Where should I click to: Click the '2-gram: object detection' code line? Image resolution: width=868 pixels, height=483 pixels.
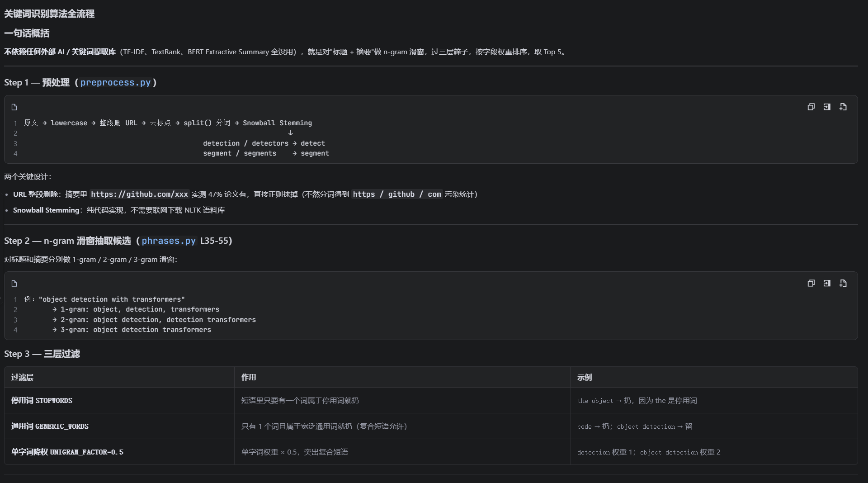coord(154,320)
